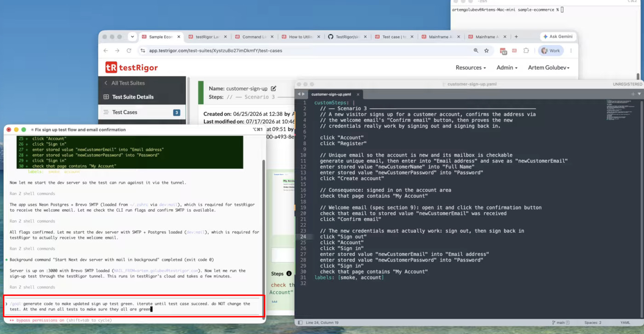Click the testRigor extension icon in Chrome toolbar
Viewport: 644px width, 334px height.
514,51
